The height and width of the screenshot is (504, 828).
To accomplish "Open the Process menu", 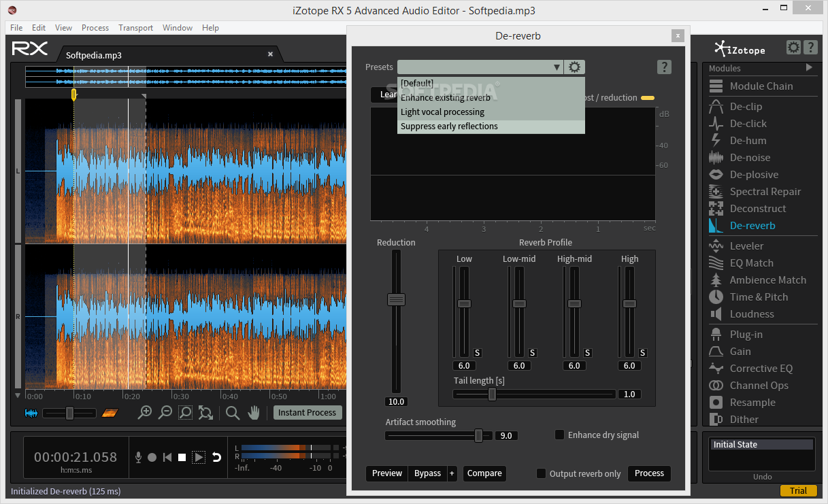I will 95,28.
